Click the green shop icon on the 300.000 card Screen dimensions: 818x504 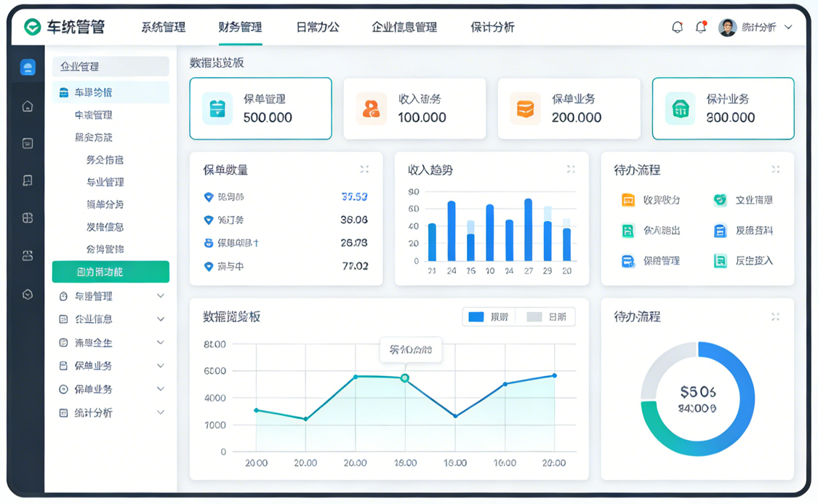681,108
